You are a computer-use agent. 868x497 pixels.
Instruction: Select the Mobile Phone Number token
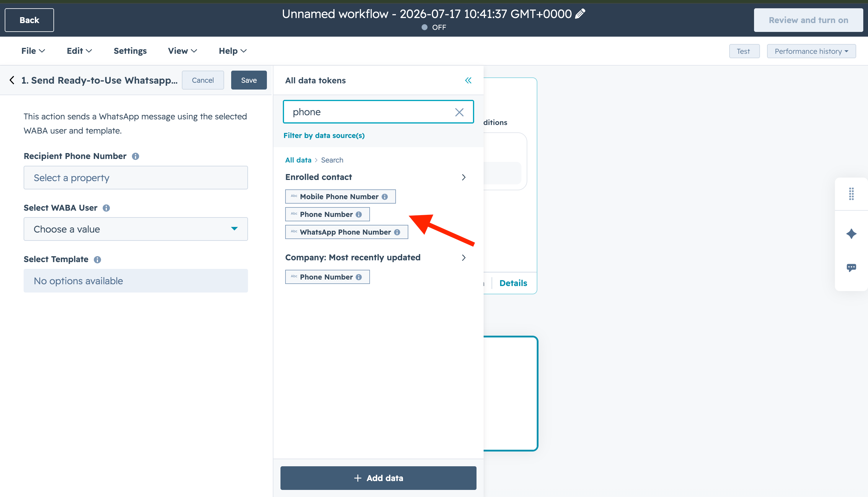tap(340, 196)
